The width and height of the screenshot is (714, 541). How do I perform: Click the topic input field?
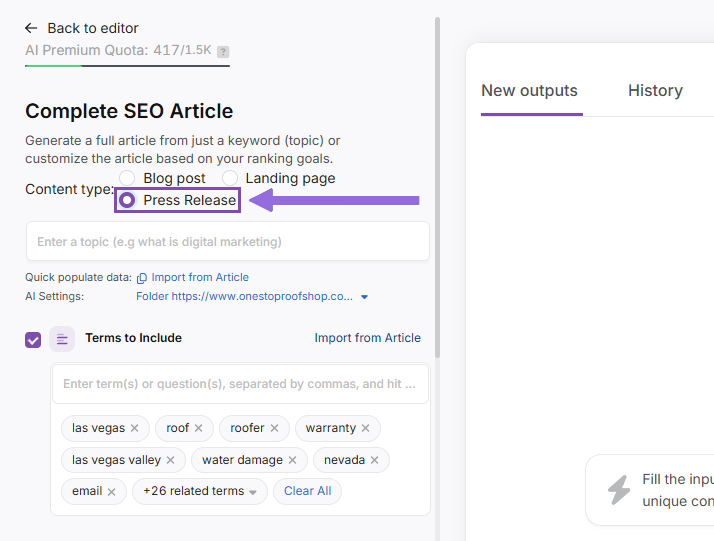(x=228, y=241)
